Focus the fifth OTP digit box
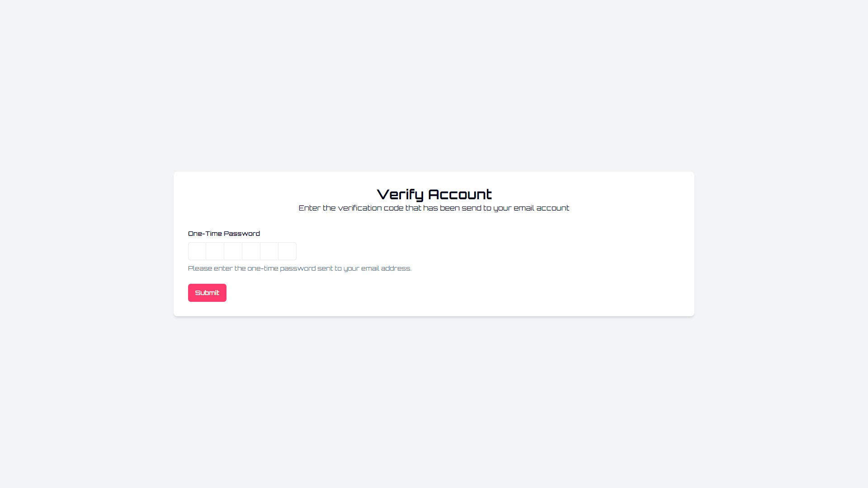Viewport: 868px width, 488px height. (269, 251)
